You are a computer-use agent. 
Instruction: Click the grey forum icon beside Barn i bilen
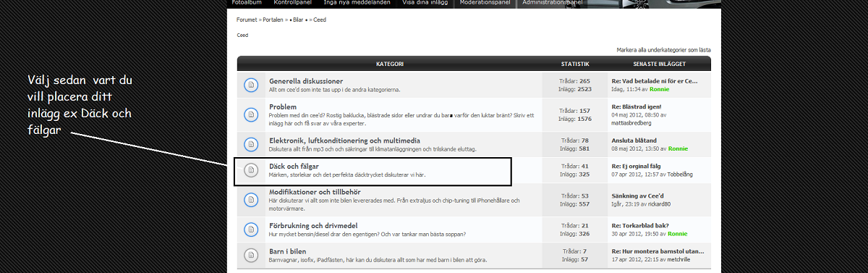click(251, 255)
